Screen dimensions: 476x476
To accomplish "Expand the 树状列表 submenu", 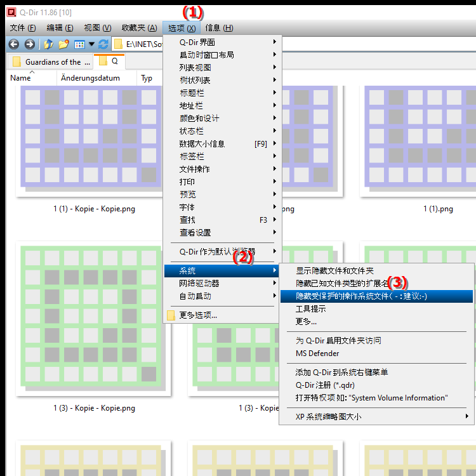I will (223, 80).
